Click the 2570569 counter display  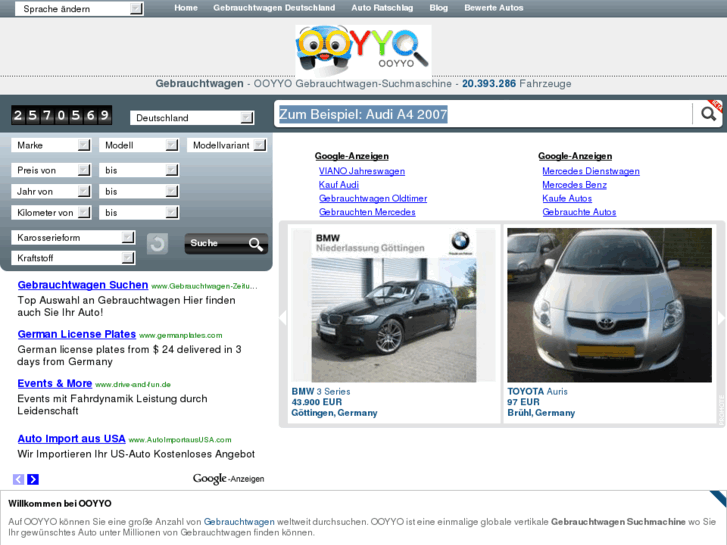pyautogui.click(x=61, y=115)
